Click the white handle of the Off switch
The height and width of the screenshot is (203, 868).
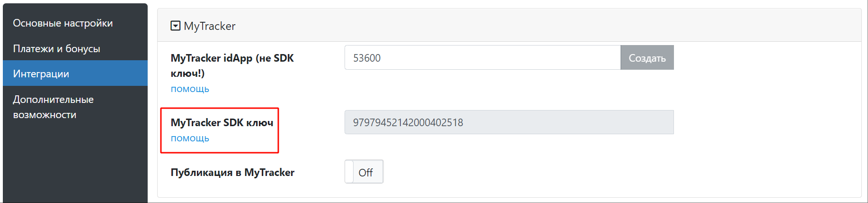click(349, 172)
